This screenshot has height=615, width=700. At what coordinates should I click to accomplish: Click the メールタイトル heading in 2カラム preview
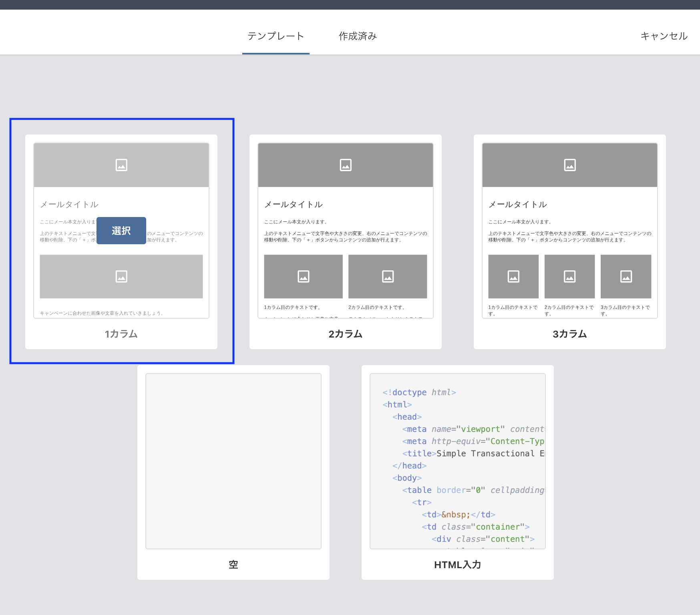click(x=294, y=205)
